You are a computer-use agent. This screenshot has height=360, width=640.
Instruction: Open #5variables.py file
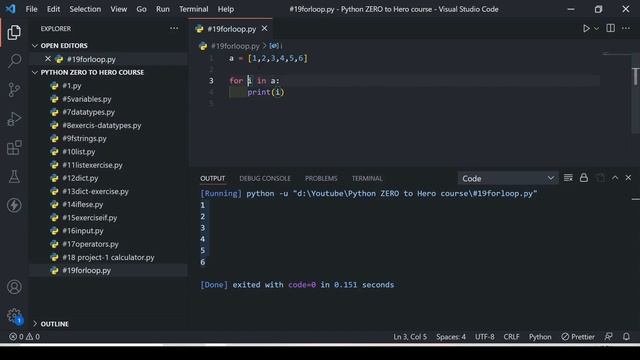[x=108, y=99]
